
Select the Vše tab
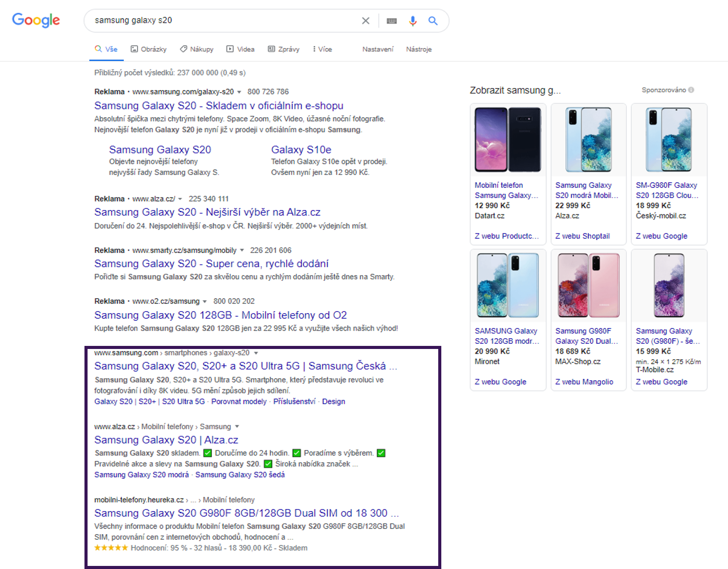(x=106, y=49)
